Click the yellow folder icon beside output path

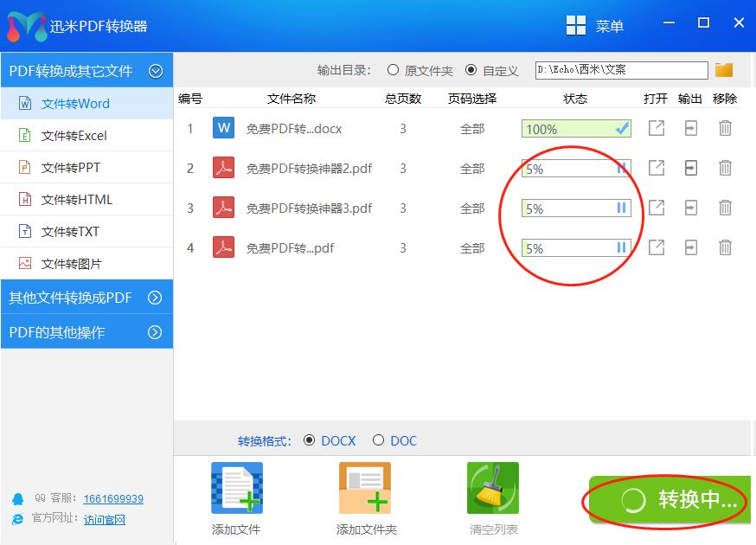point(723,70)
